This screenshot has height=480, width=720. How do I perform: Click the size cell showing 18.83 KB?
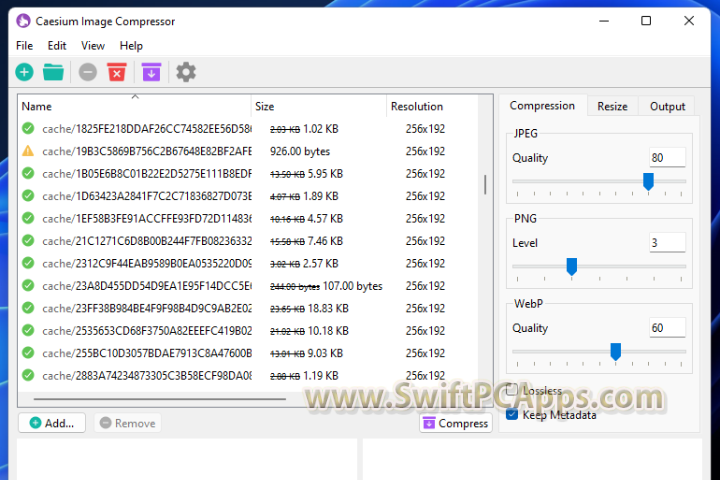coord(309,308)
